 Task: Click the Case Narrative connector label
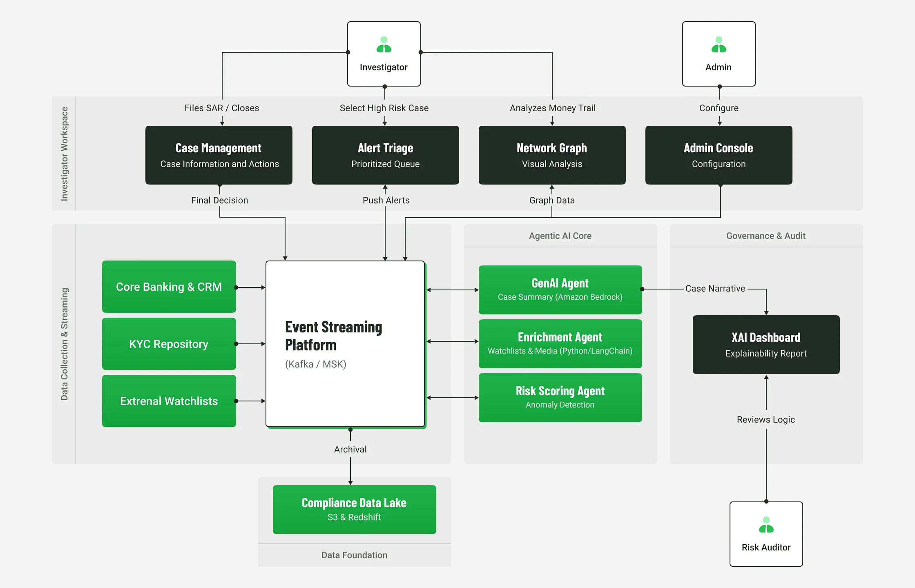point(715,289)
